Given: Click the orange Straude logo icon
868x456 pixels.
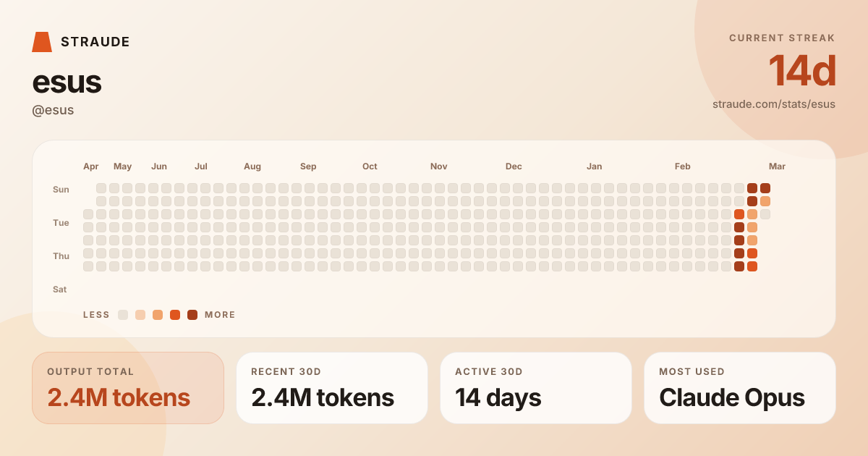Looking at the screenshot, I should [x=42, y=42].
